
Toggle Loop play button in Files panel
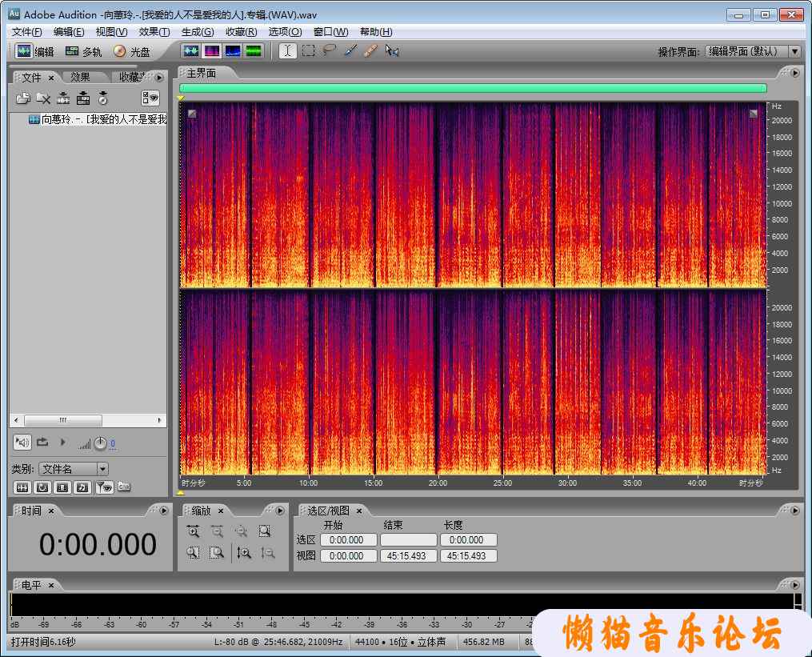(42, 442)
